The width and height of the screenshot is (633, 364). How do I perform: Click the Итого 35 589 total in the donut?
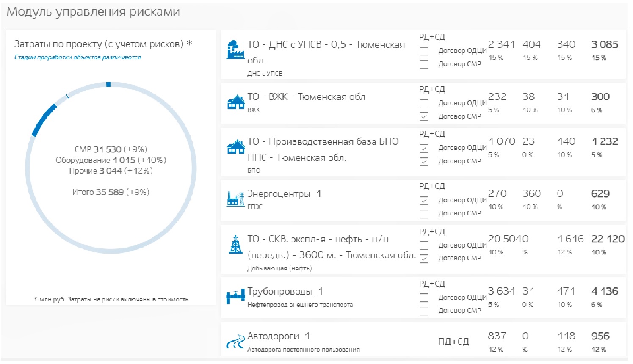[111, 192]
